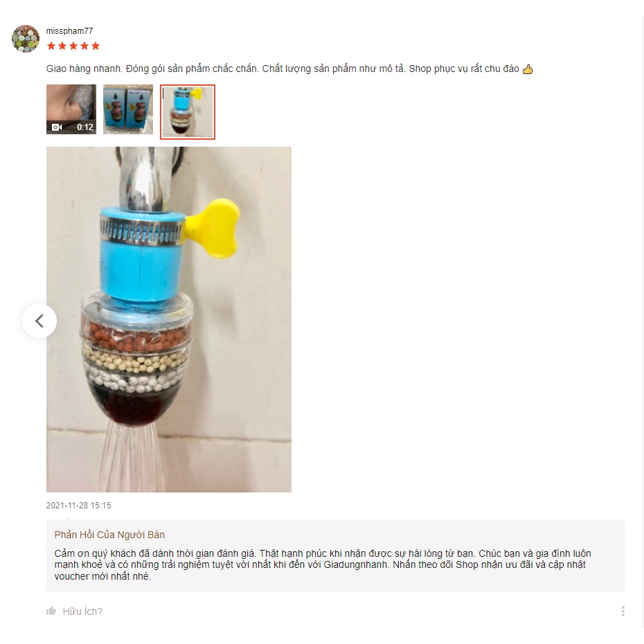Select the first rating star
Screen dimensions: 644x644
[x=51, y=46]
